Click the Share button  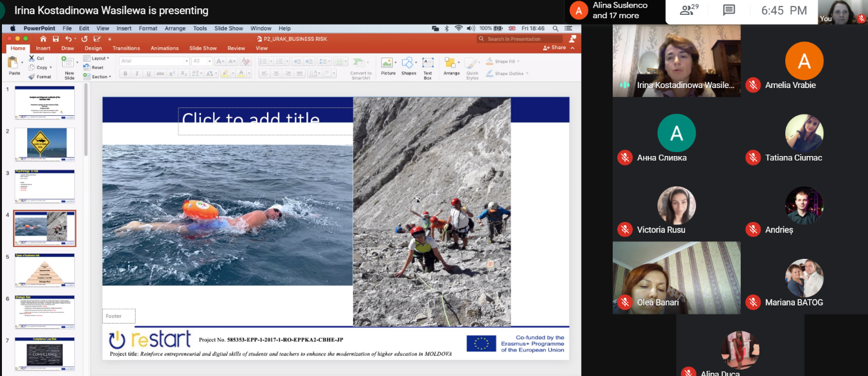(555, 48)
